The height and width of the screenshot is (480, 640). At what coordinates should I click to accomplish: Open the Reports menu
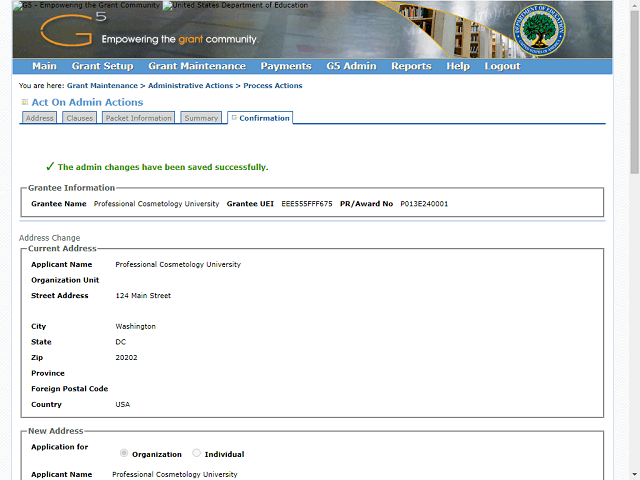coord(411,66)
